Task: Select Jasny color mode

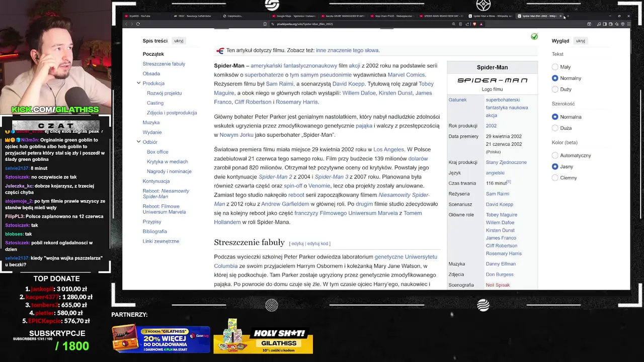Action: pos(555,166)
